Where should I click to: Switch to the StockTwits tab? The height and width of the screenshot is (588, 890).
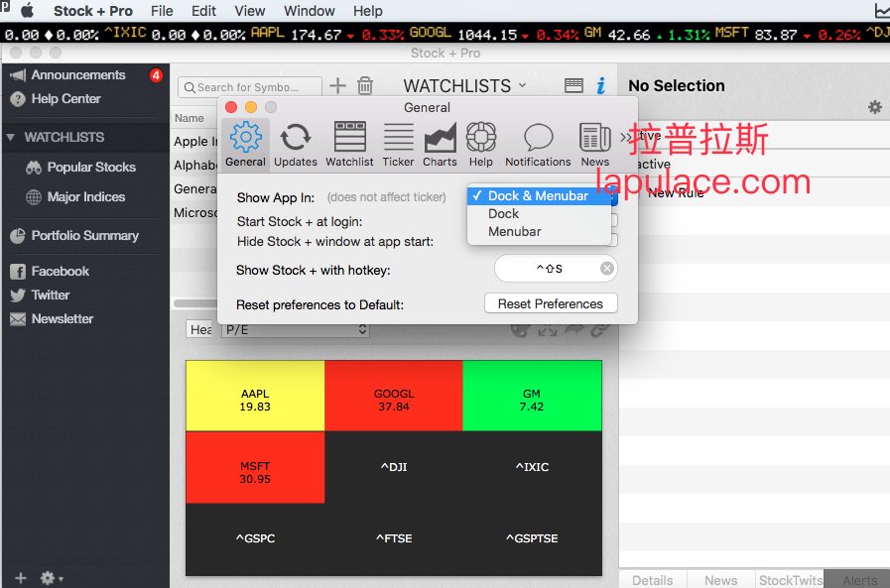coord(790,580)
